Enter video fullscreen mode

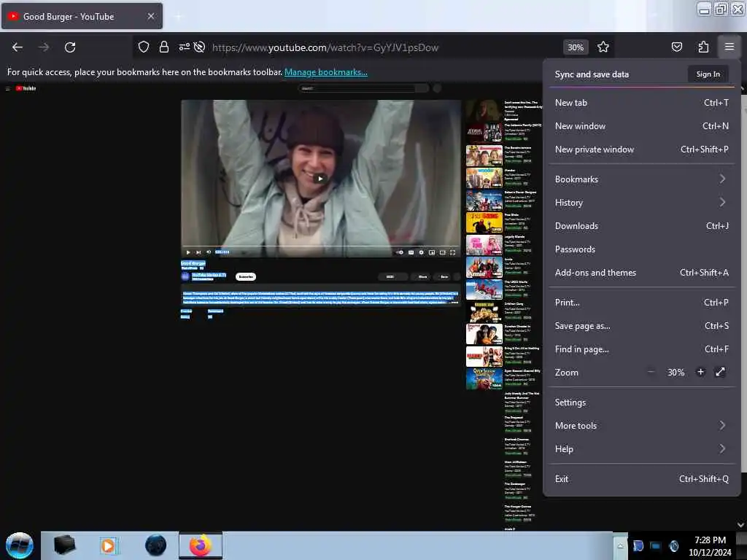point(452,252)
